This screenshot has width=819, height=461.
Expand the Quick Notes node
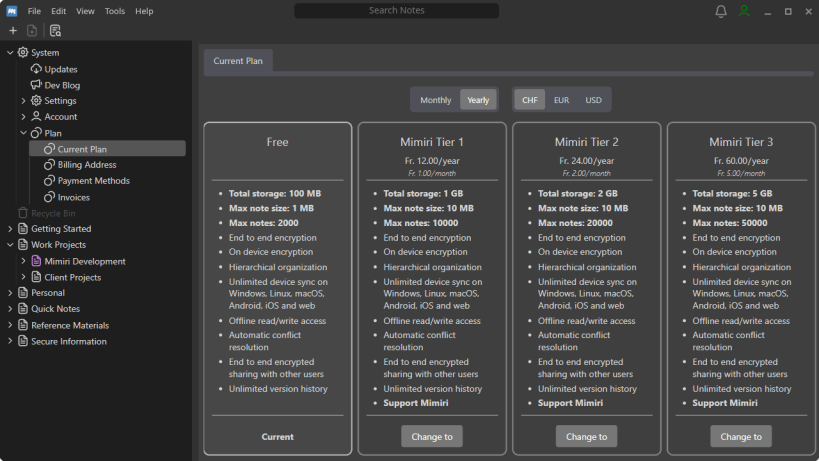click(10, 309)
